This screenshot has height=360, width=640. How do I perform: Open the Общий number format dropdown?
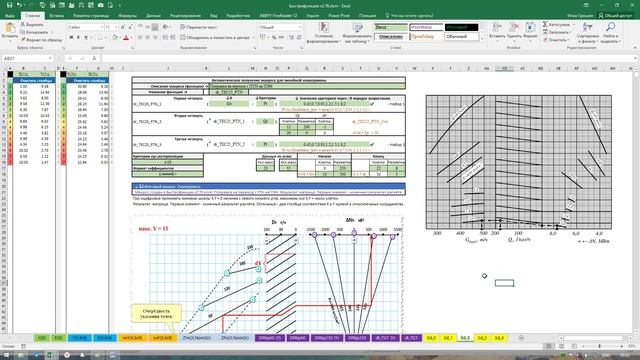[300, 27]
